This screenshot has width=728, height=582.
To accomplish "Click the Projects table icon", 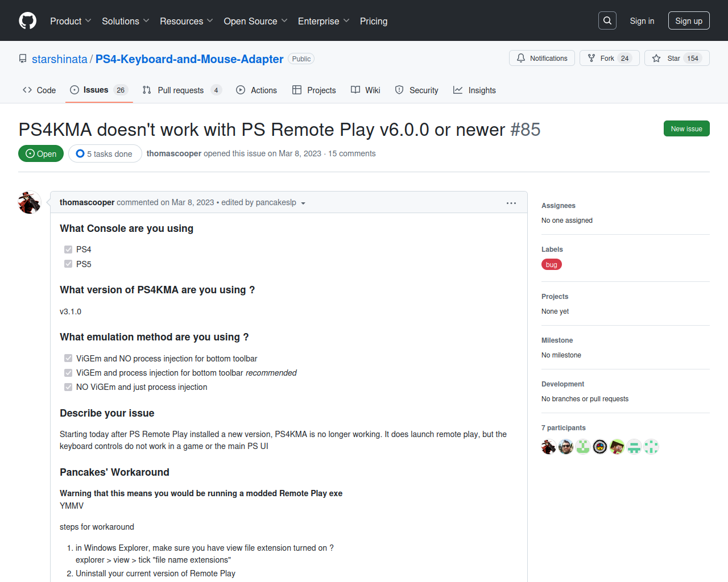I will (297, 90).
